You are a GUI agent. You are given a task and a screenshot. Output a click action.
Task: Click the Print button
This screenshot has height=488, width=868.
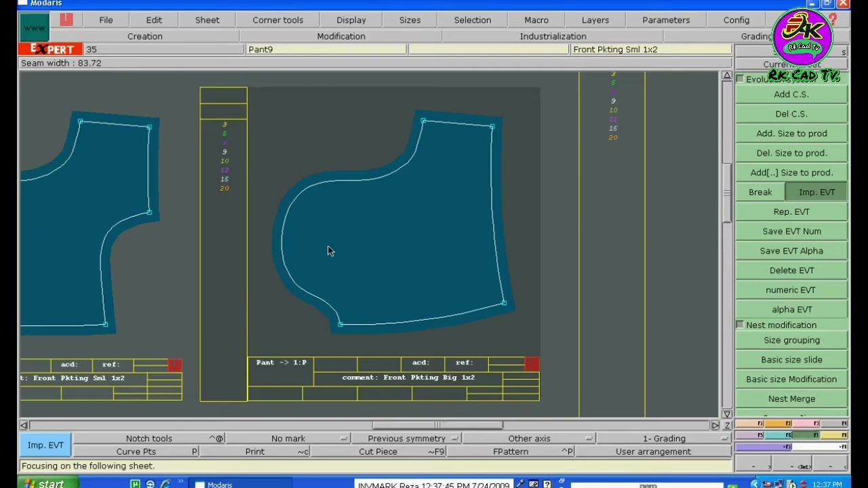point(255,451)
